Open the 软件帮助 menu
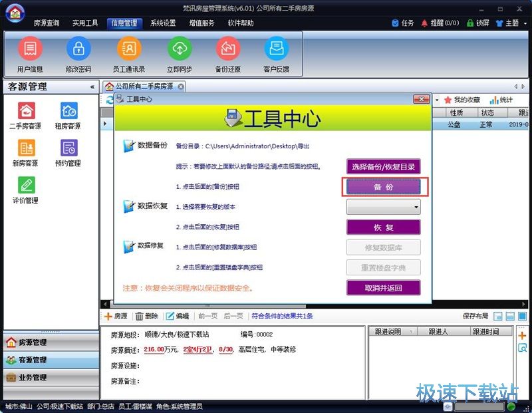Viewport: 532px width, 413px height. point(241,23)
